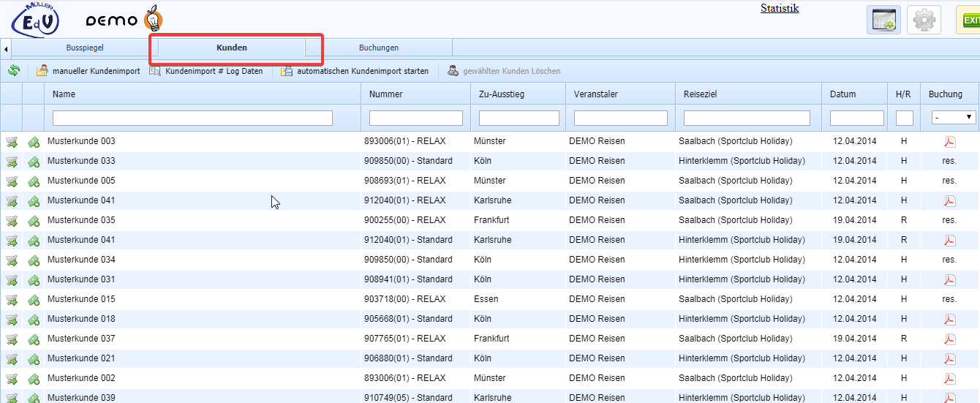
Task: Start automatischen Kundenimport
Action: tap(355, 71)
